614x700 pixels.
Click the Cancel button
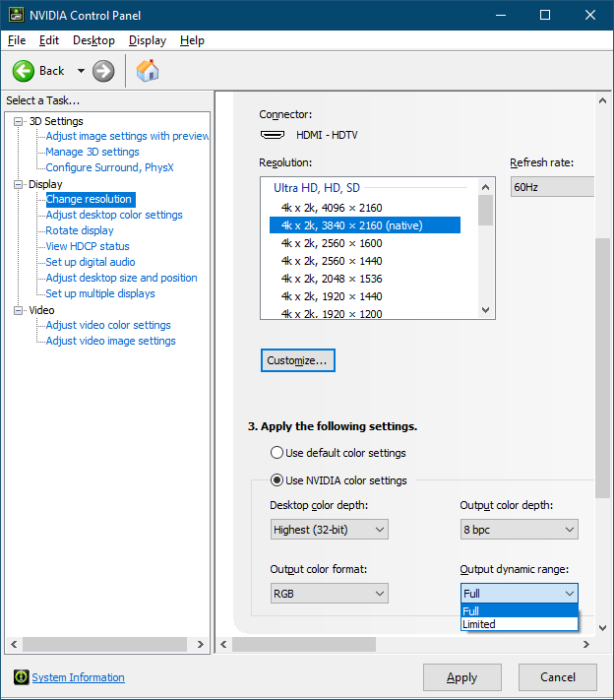coord(558,677)
